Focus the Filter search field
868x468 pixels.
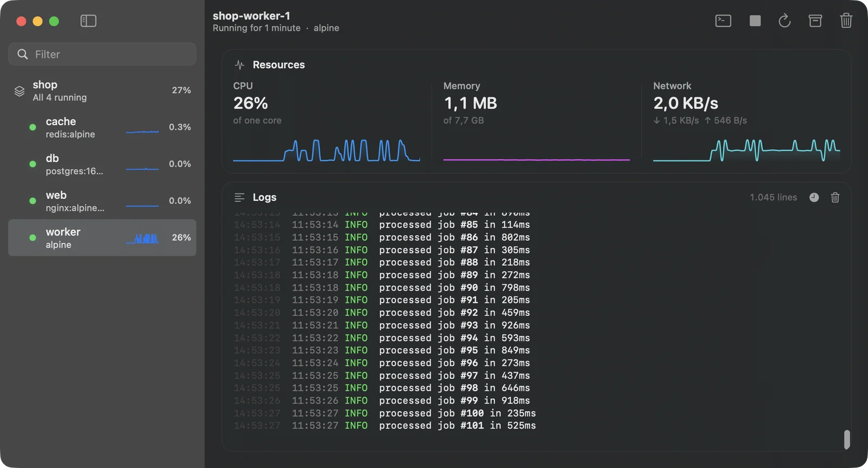tap(102, 54)
